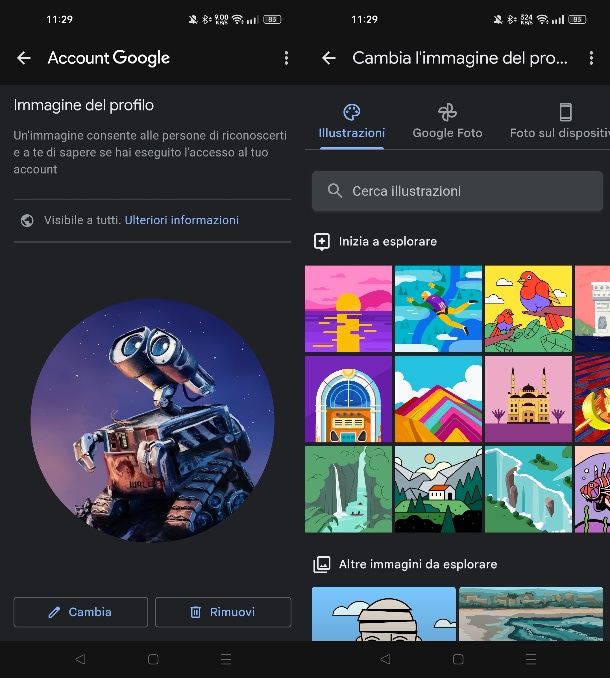Viewport: 610px width, 678px height.
Task: Tap the muted bell icon on left screen
Action: [x=193, y=19]
